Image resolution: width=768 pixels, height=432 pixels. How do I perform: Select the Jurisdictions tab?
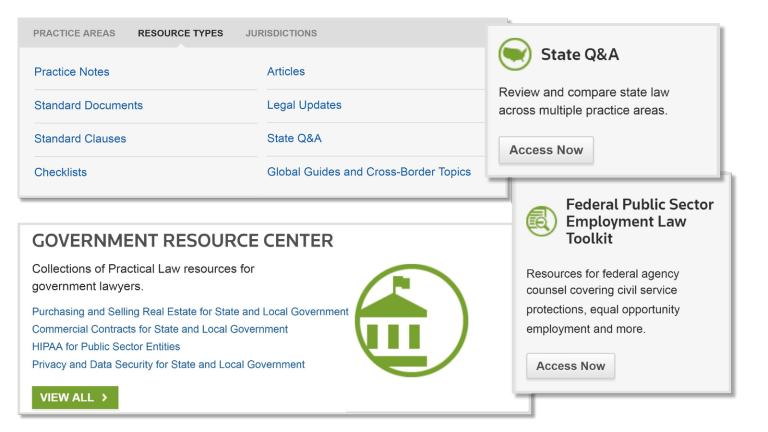coord(281,33)
